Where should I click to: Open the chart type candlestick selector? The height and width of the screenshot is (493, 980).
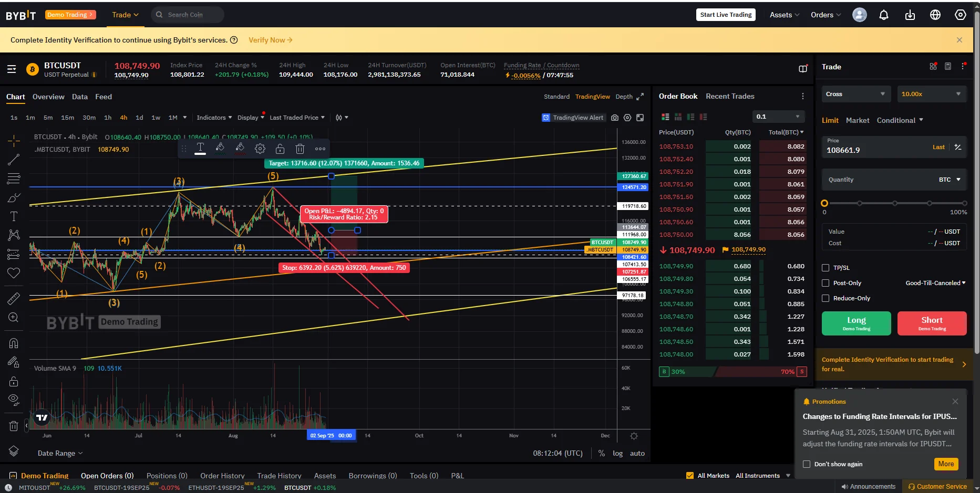click(x=342, y=118)
